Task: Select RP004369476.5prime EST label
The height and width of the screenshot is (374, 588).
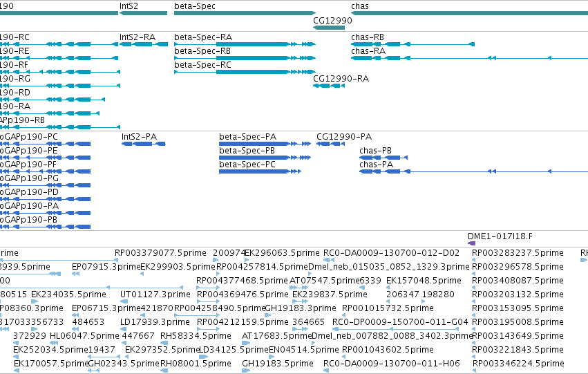Action: [243, 294]
